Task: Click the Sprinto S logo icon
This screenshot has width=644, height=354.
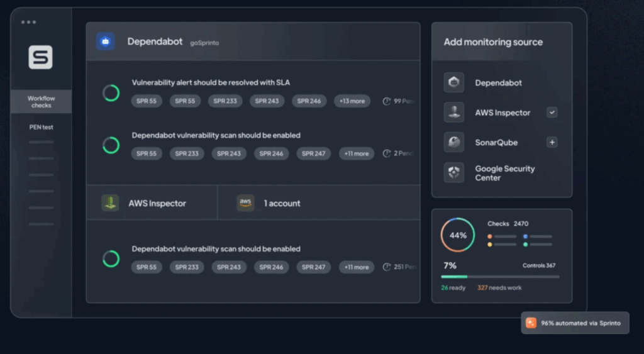Action: coord(40,57)
